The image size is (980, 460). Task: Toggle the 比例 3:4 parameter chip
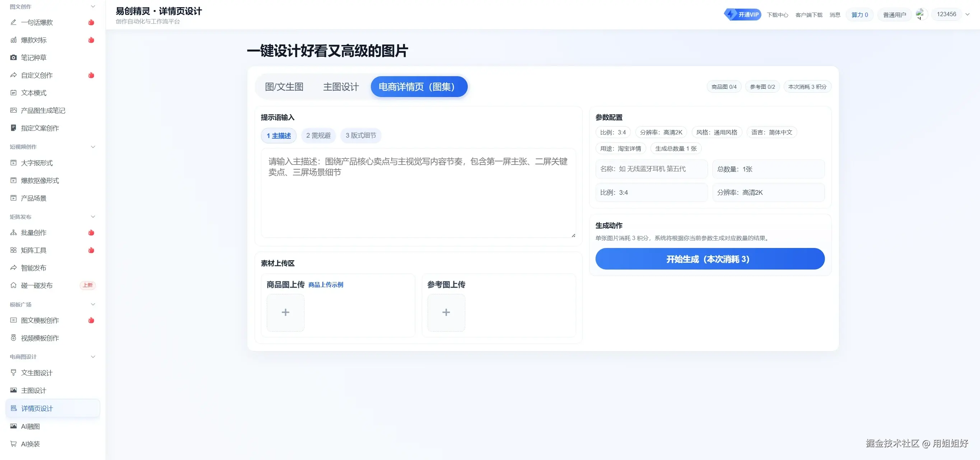pos(612,132)
